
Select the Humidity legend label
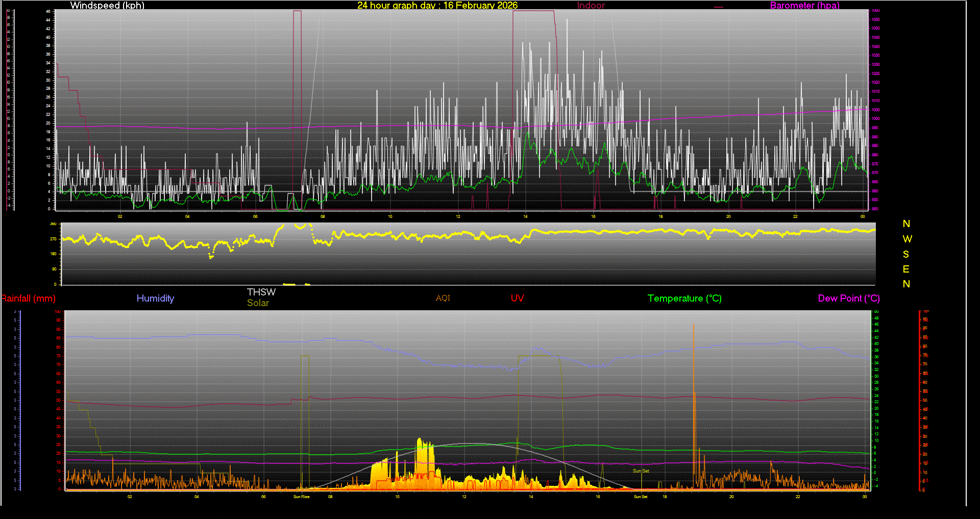tap(155, 299)
